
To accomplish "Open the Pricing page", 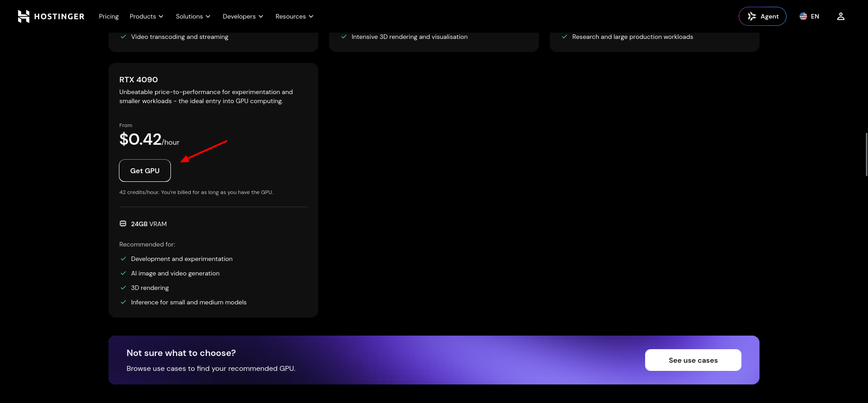I will [109, 16].
